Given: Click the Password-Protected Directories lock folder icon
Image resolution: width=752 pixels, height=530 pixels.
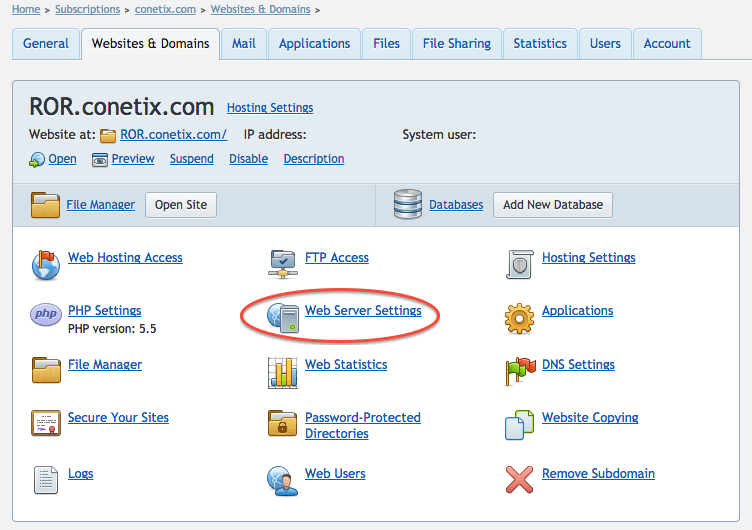Looking at the screenshot, I should (282, 423).
